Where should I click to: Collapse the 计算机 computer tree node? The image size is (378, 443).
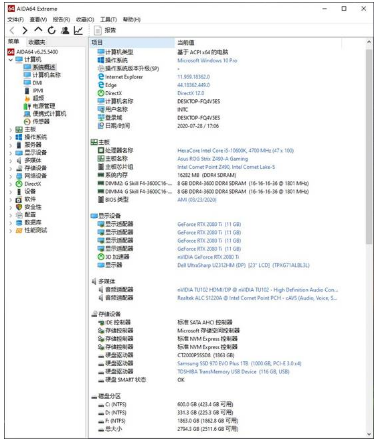coord(11,60)
